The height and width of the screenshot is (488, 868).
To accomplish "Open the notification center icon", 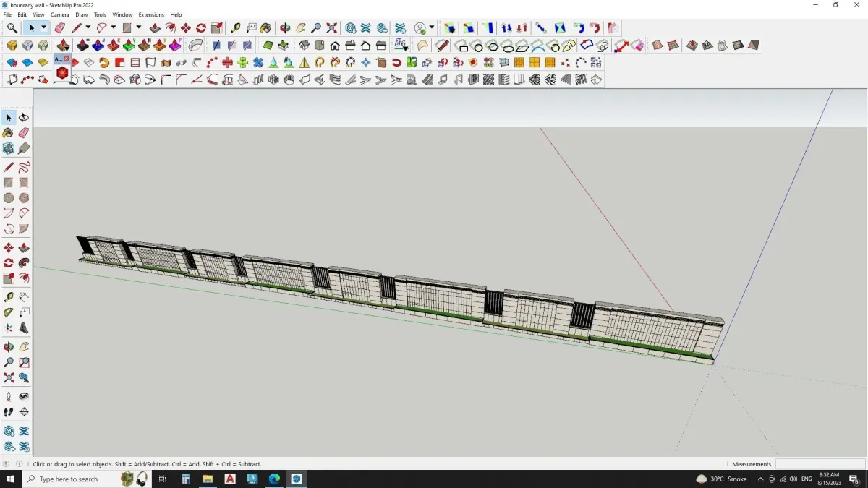I will pyautogui.click(x=854, y=479).
